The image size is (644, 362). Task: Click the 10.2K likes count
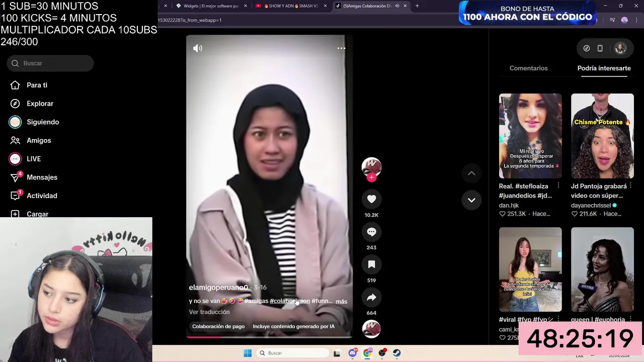click(x=371, y=215)
